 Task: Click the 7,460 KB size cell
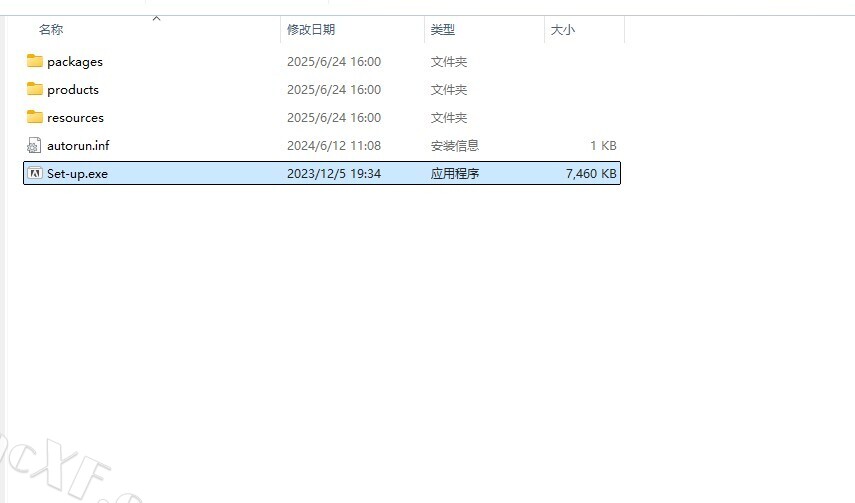591,173
